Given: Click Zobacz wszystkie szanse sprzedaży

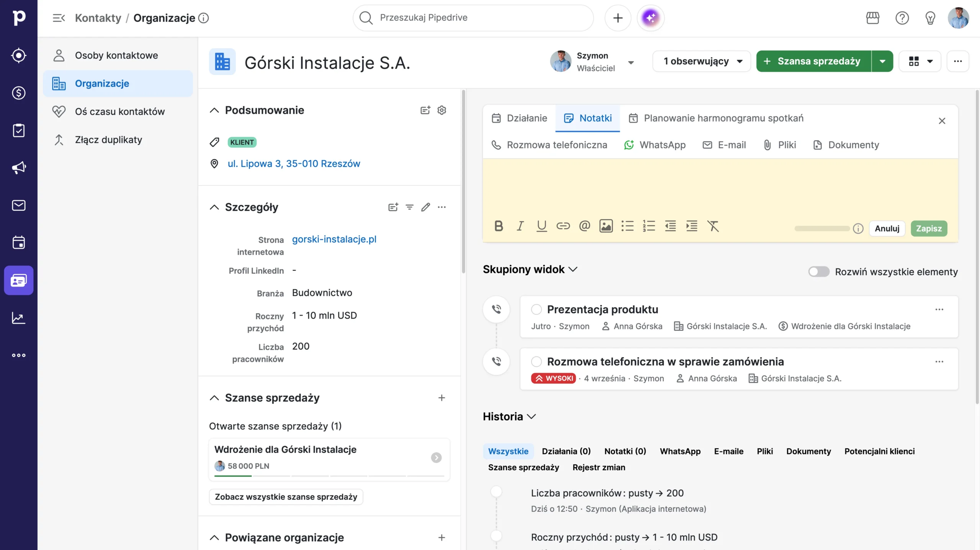Looking at the screenshot, I should pos(286,497).
